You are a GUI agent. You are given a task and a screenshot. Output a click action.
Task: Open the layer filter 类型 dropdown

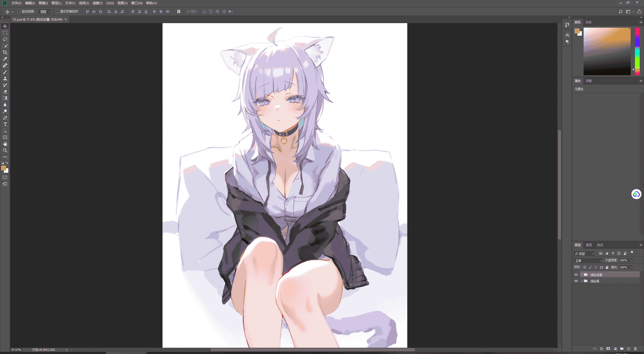click(584, 253)
